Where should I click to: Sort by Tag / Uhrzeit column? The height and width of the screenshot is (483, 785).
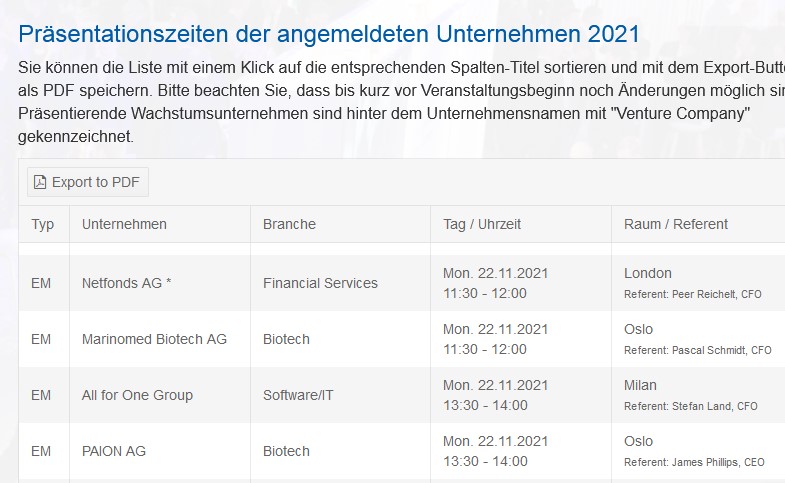[x=482, y=224]
